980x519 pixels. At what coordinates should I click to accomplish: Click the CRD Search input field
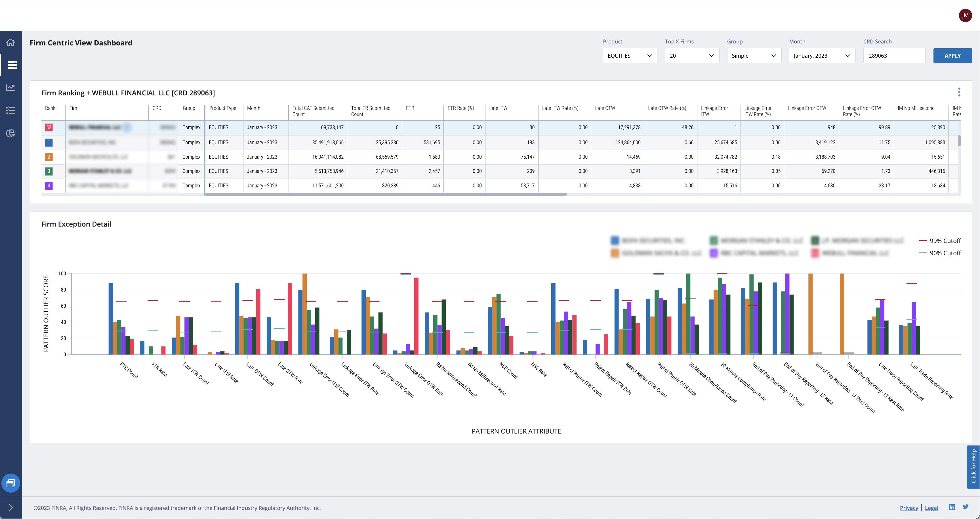coord(894,56)
